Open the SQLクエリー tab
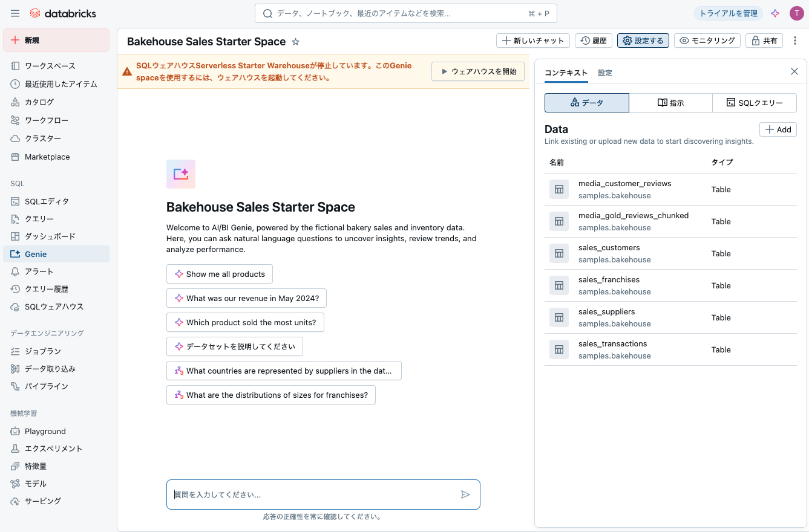 click(755, 103)
